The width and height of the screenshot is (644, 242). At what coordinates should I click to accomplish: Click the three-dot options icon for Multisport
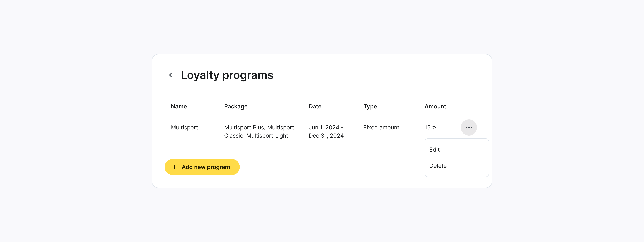pyautogui.click(x=469, y=127)
